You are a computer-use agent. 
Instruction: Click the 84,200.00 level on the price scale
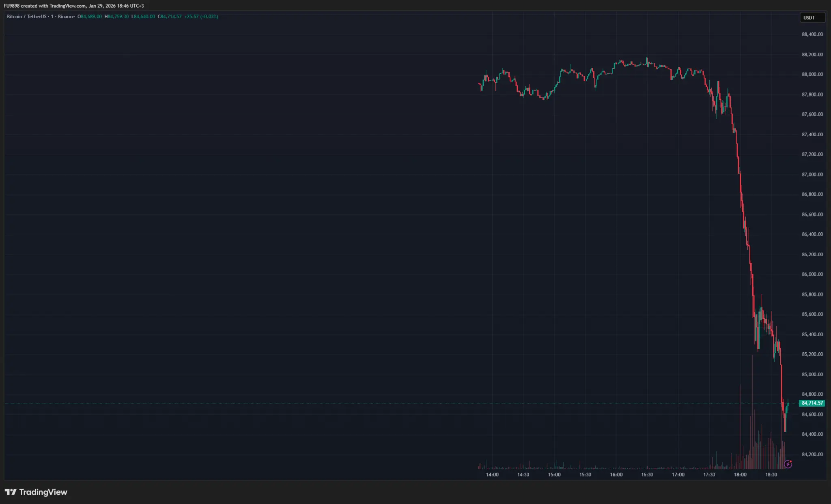point(812,454)
